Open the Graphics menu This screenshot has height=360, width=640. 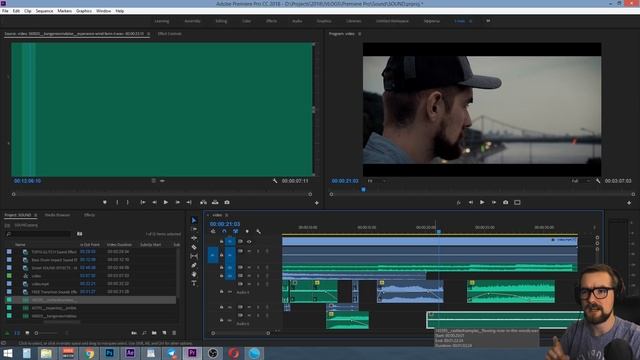click(84, 11)
